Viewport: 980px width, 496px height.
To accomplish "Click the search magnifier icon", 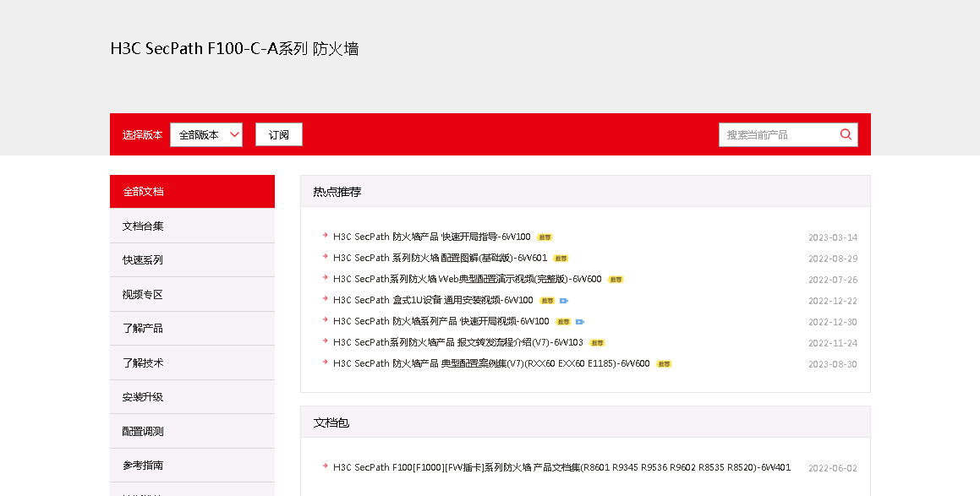I will click(x=846, y=134).
